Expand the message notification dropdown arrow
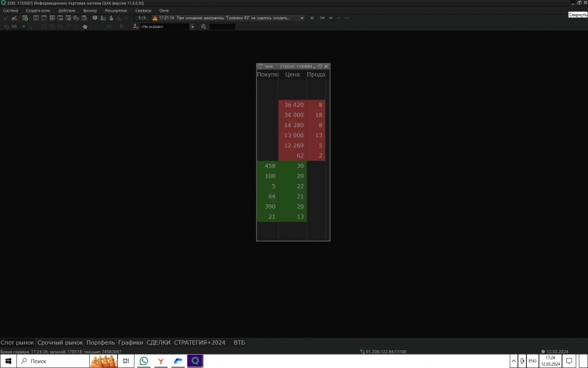The height and width of the screenshot is (368, 588). [x=301, y=18]
